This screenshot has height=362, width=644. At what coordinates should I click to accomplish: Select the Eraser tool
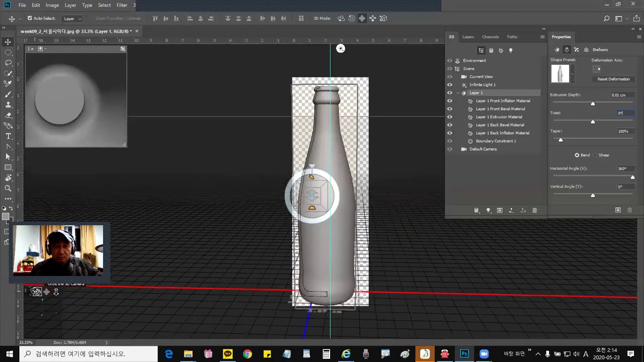coord(8,115)
